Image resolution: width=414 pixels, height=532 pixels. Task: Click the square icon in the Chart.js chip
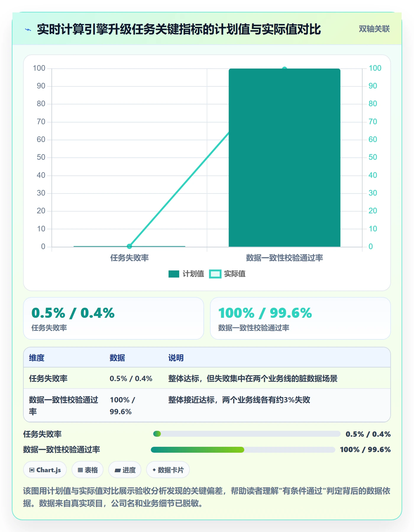(32, 470)
